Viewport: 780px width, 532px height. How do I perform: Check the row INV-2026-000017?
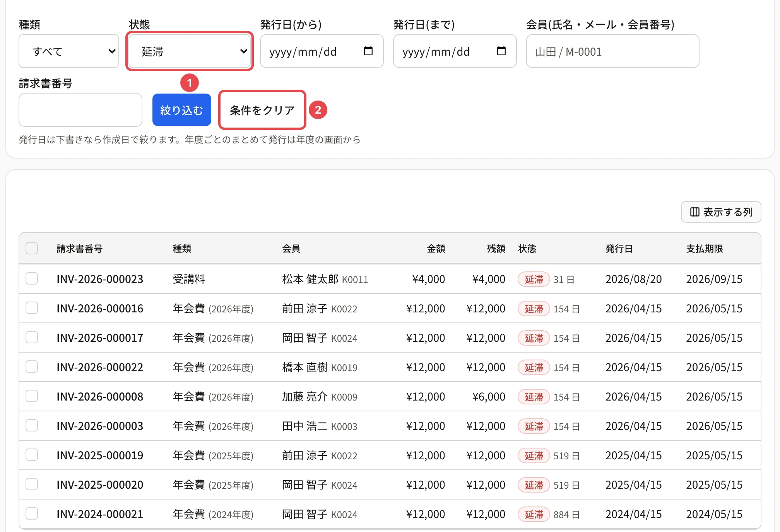(32, 337)
